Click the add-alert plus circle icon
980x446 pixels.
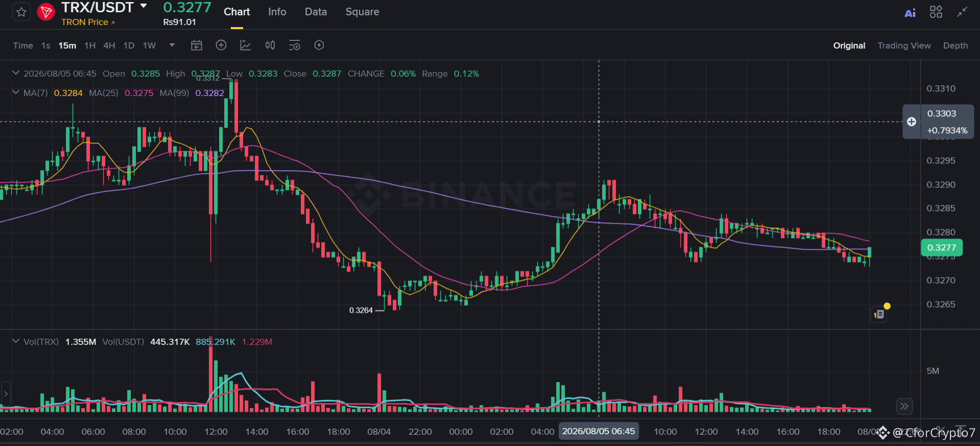pyautogui.click(x=221, y=45)
